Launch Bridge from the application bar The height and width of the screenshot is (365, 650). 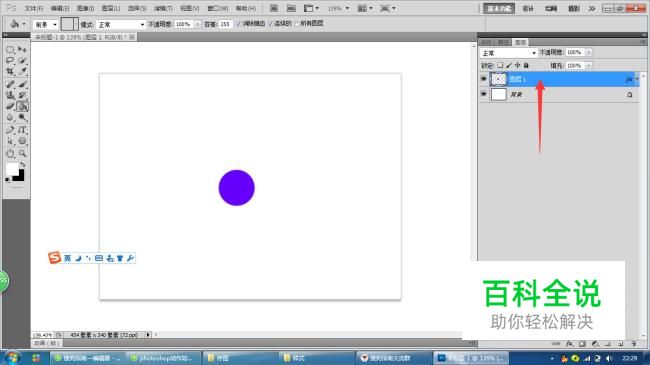coord(274,8)
